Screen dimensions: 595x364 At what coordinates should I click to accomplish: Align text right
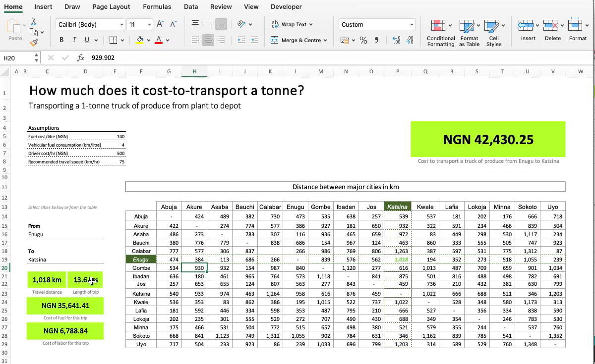tap(221, 40)
